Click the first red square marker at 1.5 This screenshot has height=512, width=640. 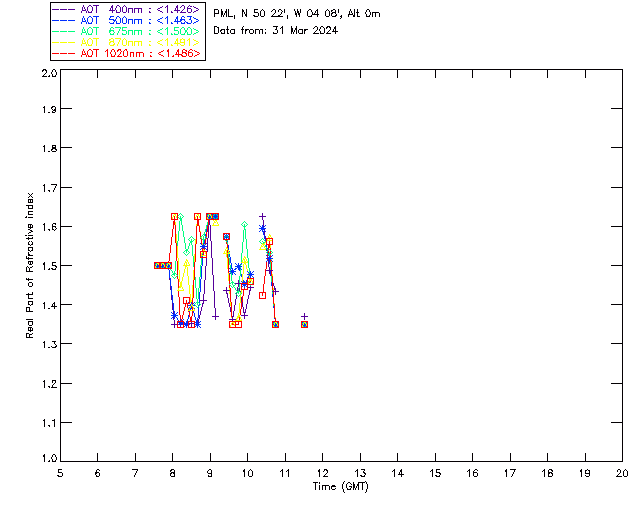point(157,265)
